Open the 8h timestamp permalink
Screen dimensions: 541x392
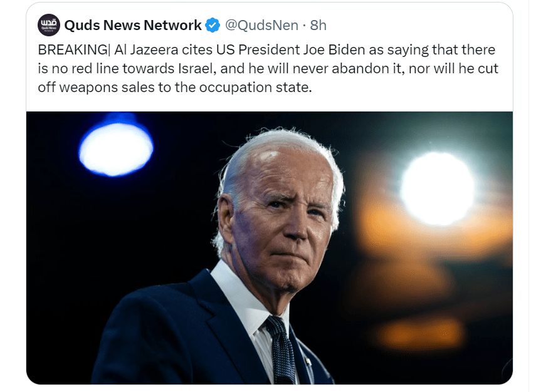coord(318,25)
